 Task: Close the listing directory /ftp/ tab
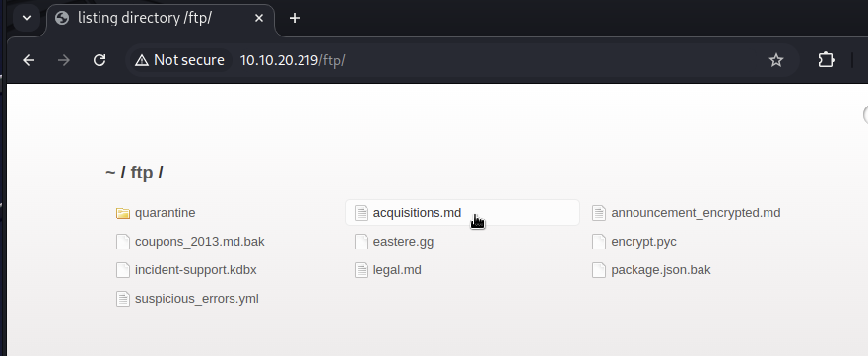[x=259, y=18]
